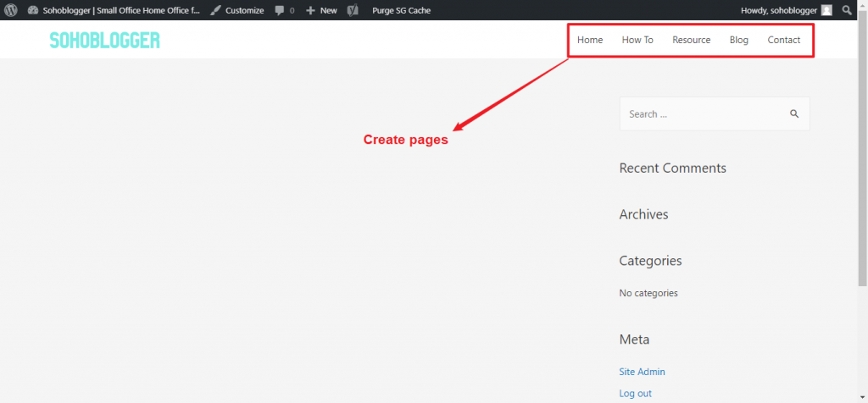Open the Resource page in navigation

(x=691, y=40)
